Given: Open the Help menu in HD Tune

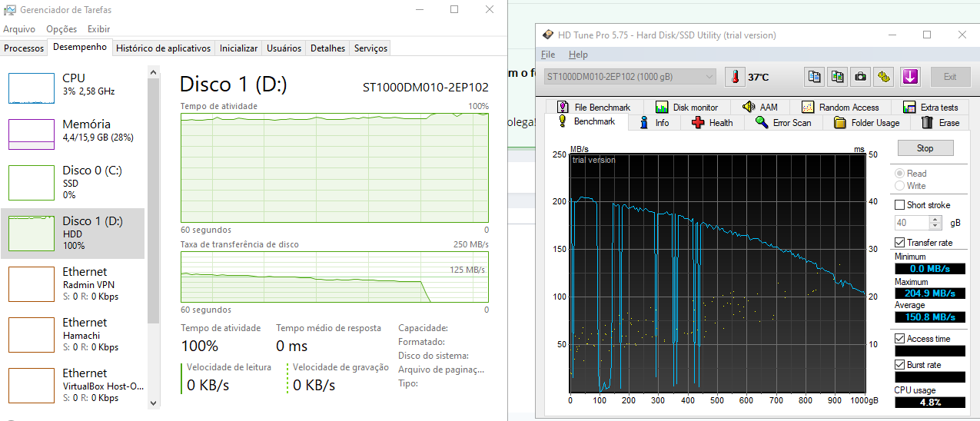Looking at the screenshot, I should (x=578, y=55).
